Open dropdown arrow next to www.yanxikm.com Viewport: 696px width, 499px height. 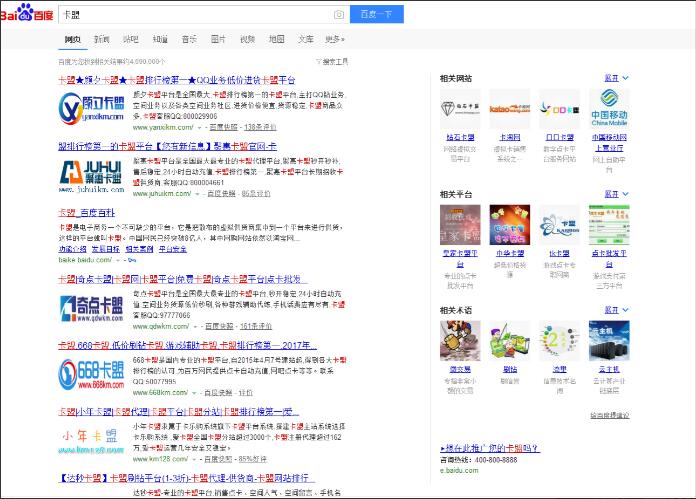point(199,128)
